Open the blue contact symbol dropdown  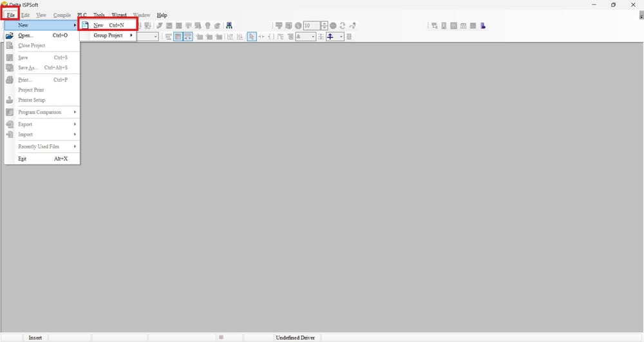[x=341, y=37]
